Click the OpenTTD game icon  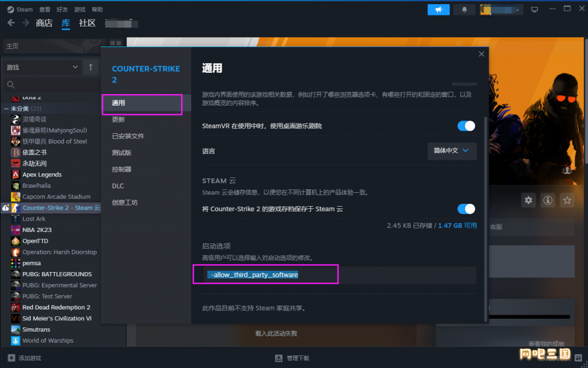pos(16,241)
